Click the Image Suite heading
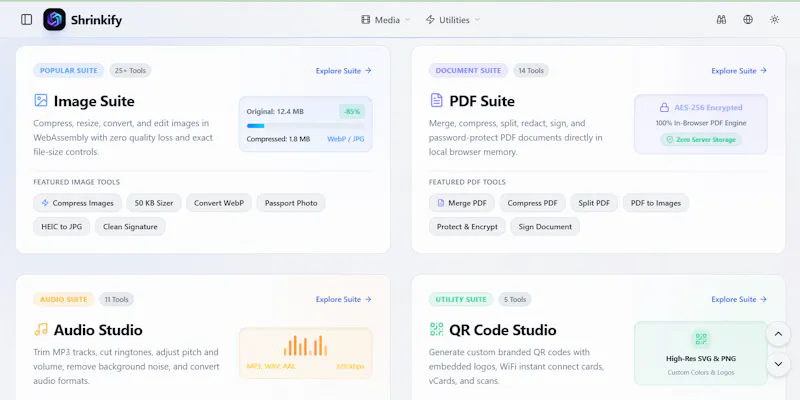Screen dimensions: 800x400 [94, 101]
